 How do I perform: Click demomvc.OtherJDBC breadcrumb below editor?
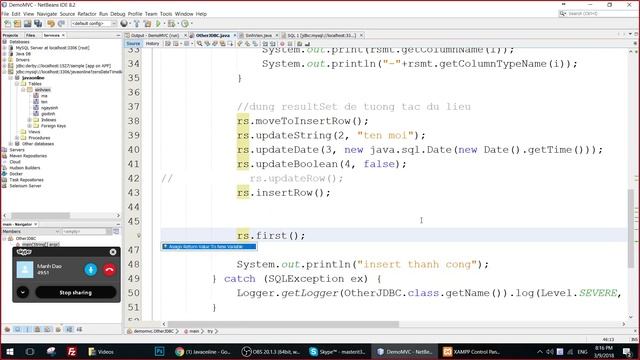(153, 331)
